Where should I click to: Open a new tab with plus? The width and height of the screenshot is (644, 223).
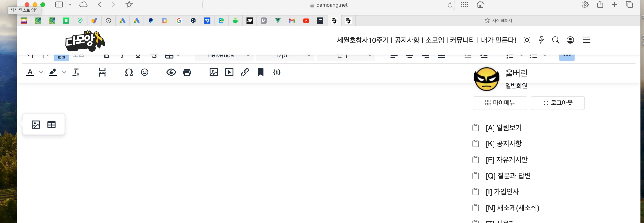click(614, 5)
